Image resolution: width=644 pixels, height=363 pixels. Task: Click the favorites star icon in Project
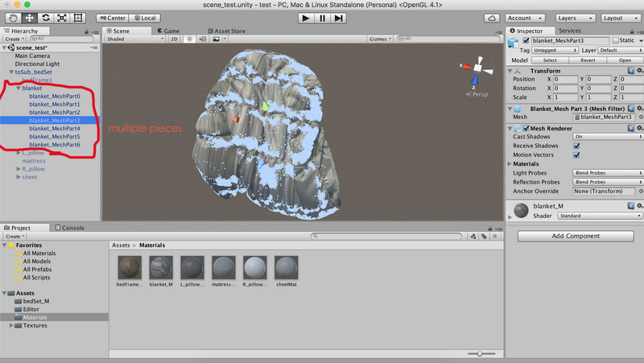494,236
